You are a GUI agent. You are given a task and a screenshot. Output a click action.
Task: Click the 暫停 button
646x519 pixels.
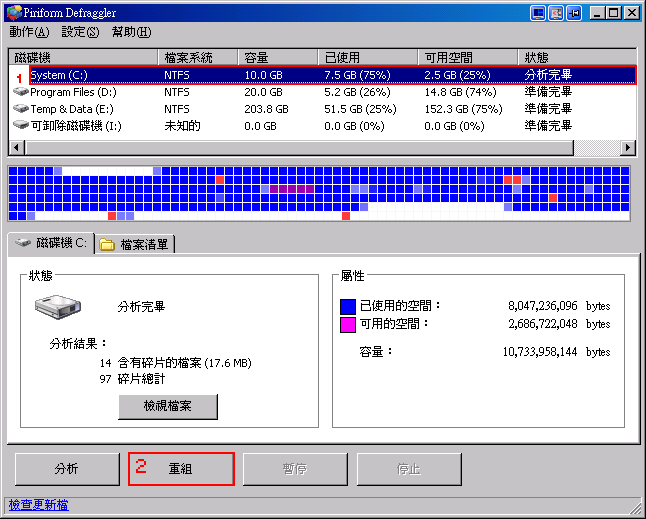point(295,469)
